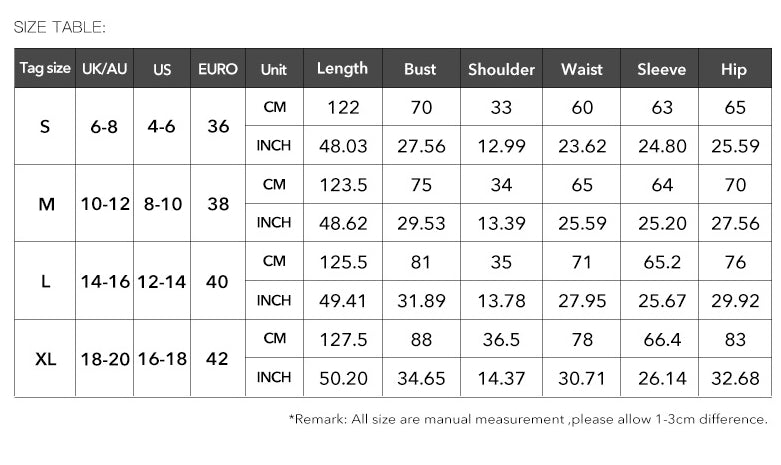Click the M size UK/AU value 10-12

(105, 204)
